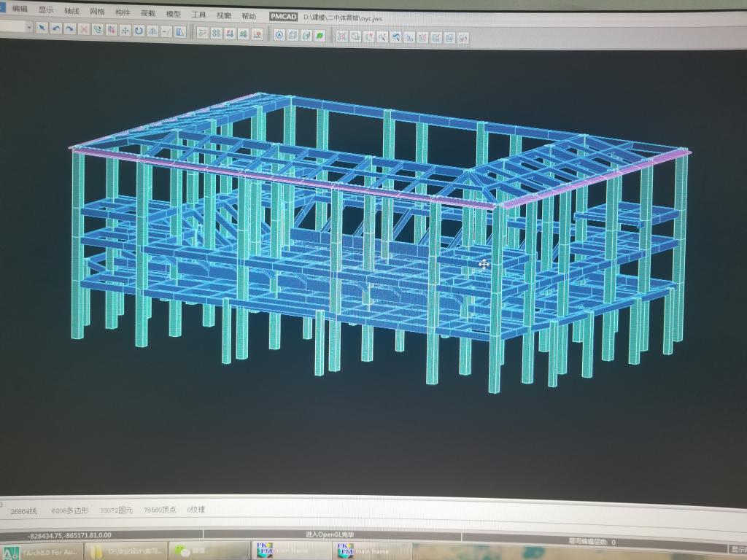This screenshot has width=747, height=560.
Task: Open the combo box at toolbar's left end
Action: pyautogui.click(x=28, y=28)
